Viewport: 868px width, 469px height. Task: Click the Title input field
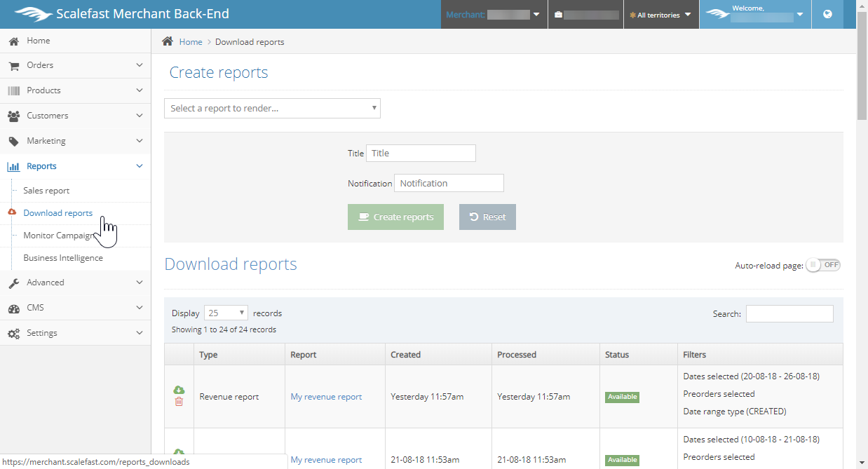(421, 154)
